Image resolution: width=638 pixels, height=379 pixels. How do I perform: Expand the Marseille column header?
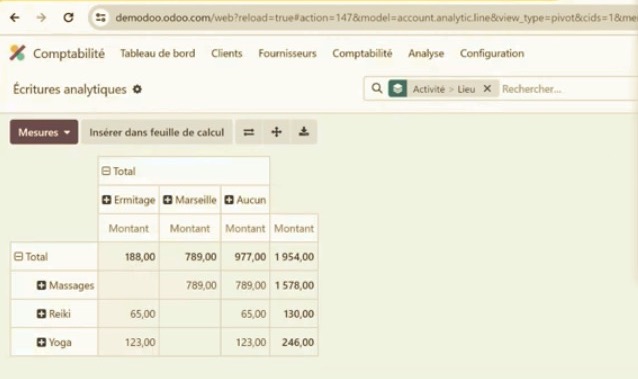pos(190,200)
